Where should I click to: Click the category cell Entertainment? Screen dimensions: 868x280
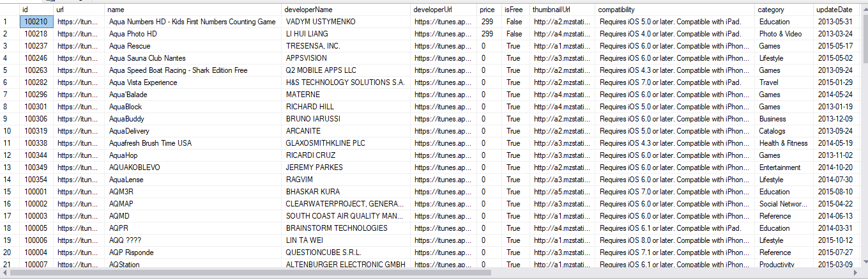coord(784,167)
